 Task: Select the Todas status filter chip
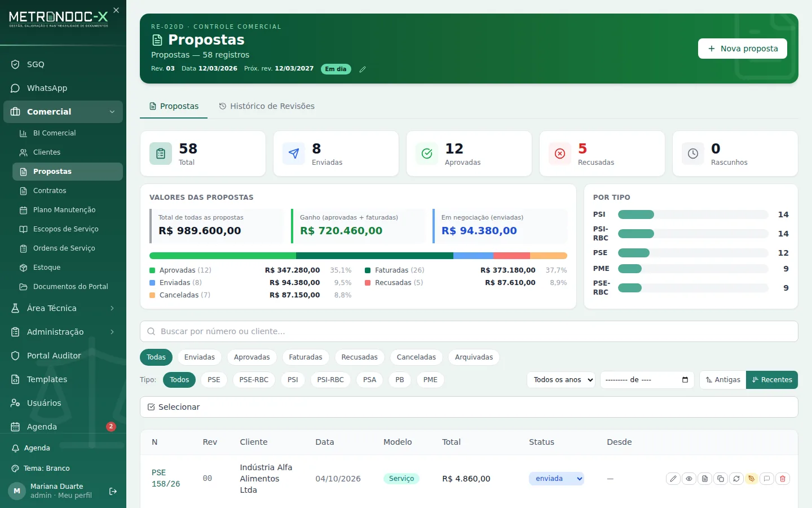coord(156,357)
